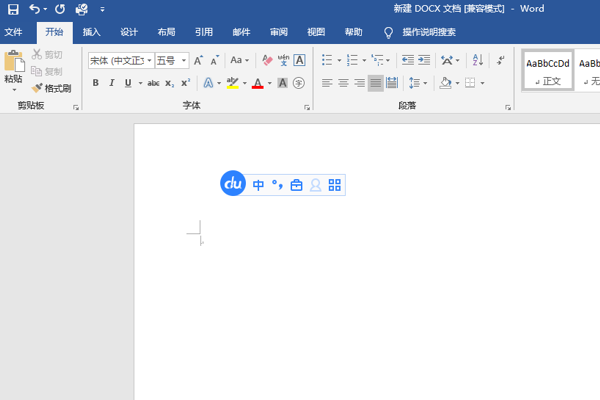
Task: Click the enclosed character 字 icon
Action: [299, 83]
